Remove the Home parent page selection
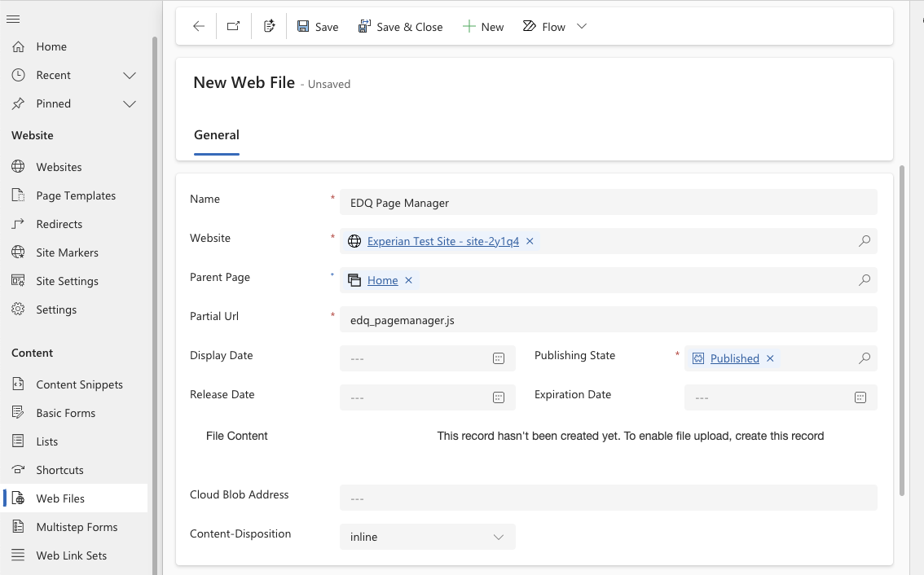This screenshot has height=575, width=924. [x=408, y=279]
